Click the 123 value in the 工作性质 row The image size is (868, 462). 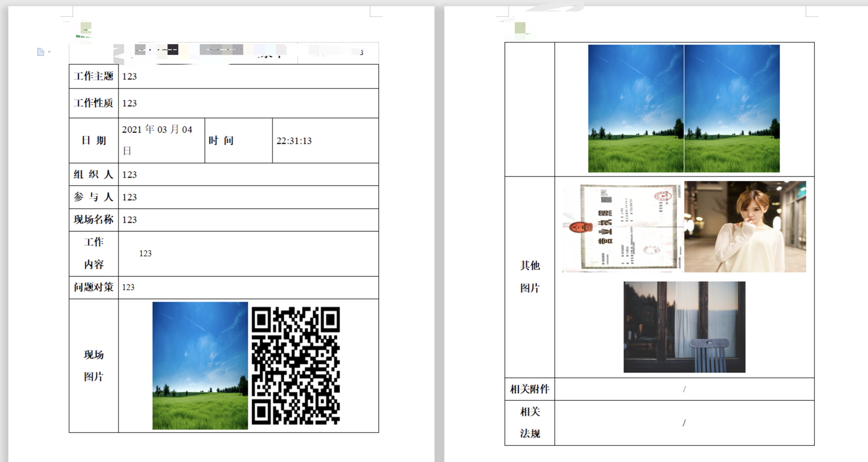(129, 103)
